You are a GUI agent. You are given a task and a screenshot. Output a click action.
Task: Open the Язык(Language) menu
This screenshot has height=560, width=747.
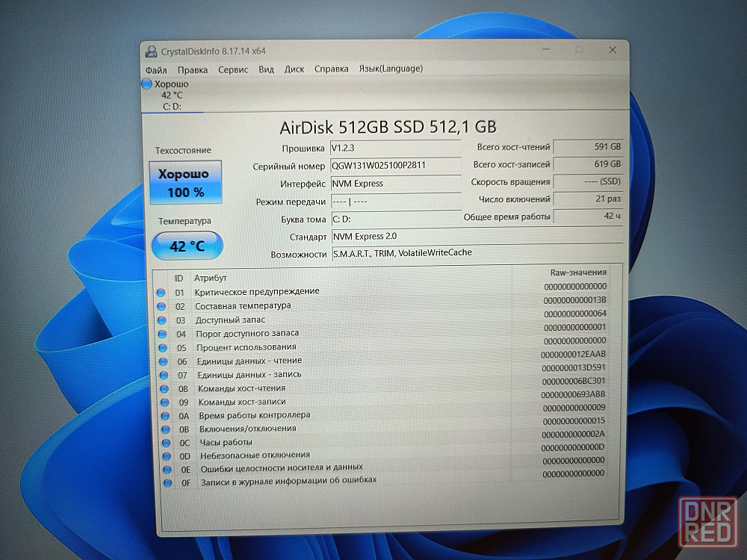(x=391, y=69)
